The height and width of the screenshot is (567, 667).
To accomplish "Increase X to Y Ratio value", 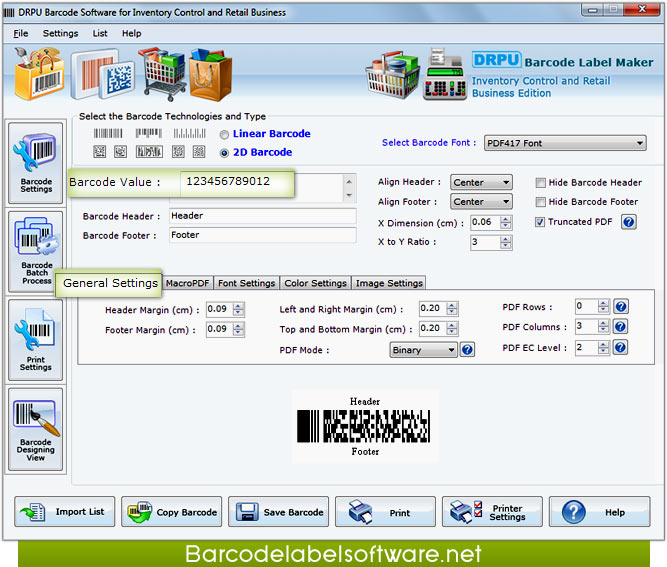I will pyautogui.click(x=505, y=239).
